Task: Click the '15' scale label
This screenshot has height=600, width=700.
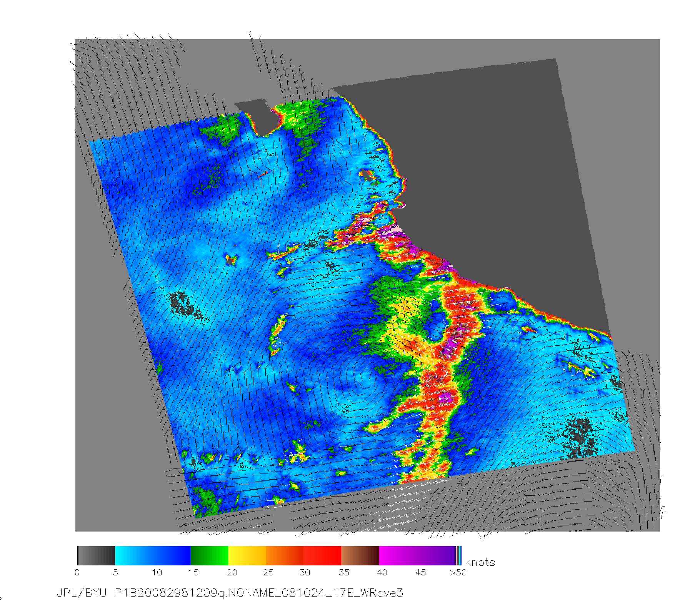Action: pos(193,572)
